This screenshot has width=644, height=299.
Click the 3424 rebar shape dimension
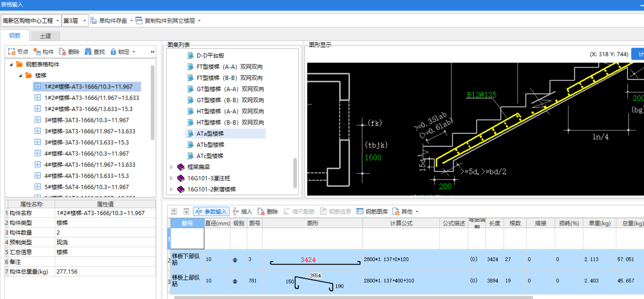[308, 260]
